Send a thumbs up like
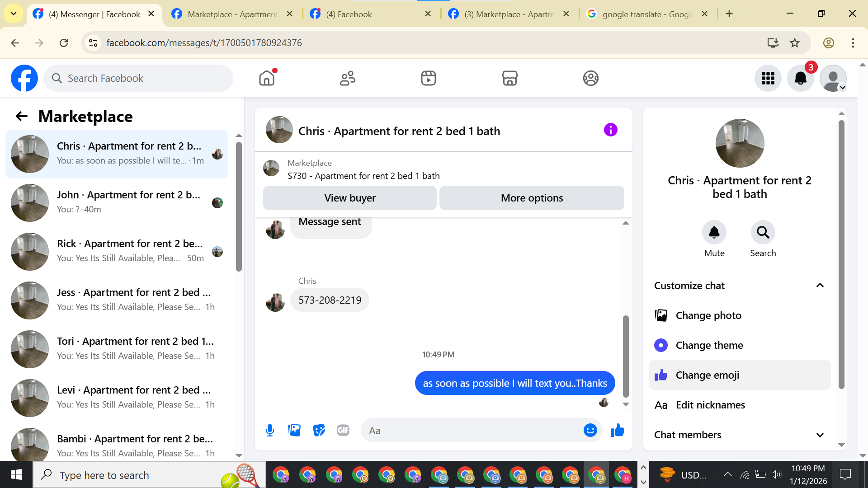The height and width of the screenshot is (488, 868). pyautogui.click(x=617, y=430)
